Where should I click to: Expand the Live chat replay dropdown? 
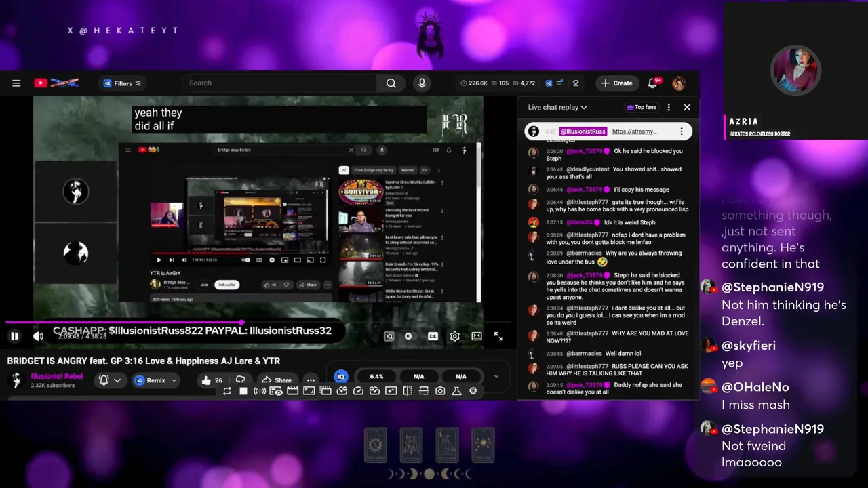tap(557, 107)
